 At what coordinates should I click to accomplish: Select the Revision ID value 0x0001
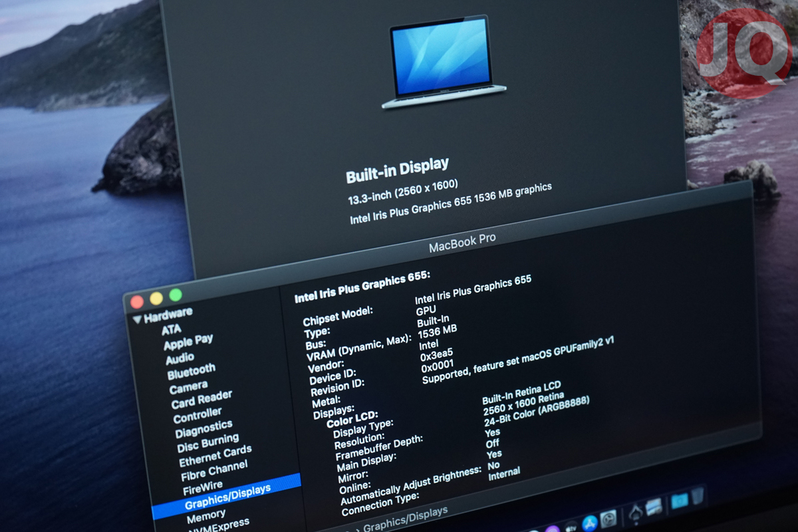coord(438,366)
